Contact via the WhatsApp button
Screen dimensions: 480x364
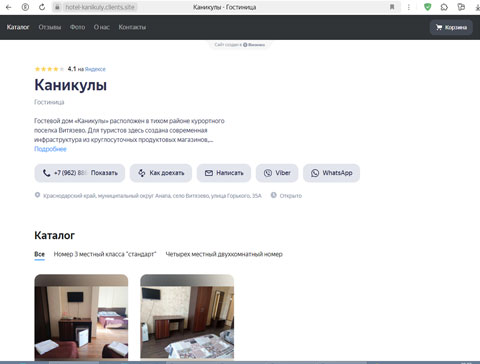(331, 173)
